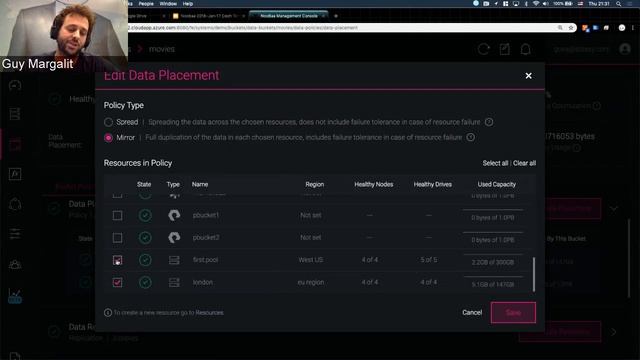Sort resources by State column

pyautogui.click(x=144, y=184)
